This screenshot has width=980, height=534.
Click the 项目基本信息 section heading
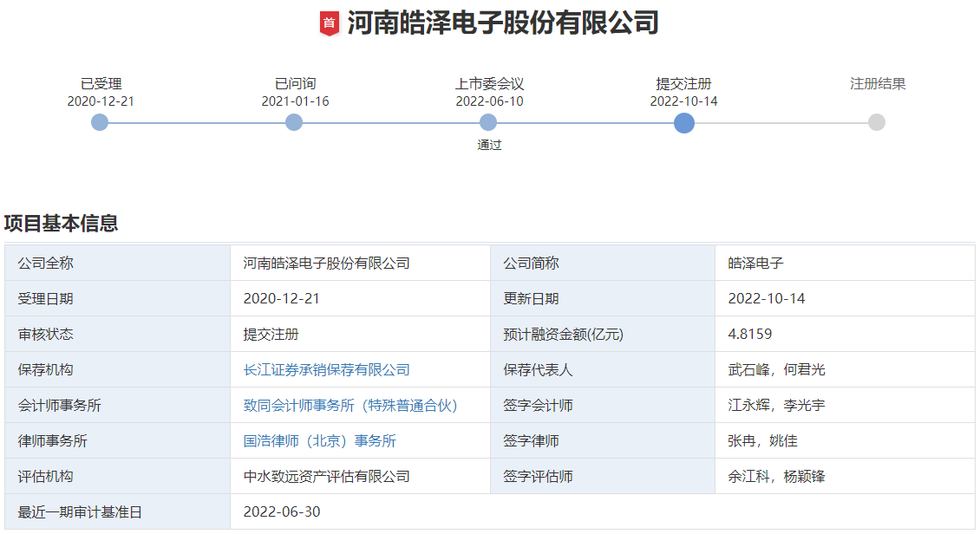point(61,224)
